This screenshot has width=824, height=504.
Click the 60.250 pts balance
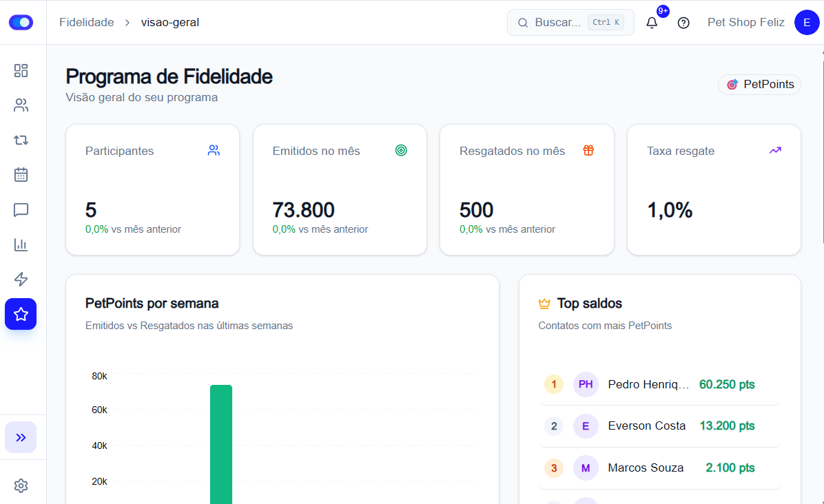[x=727, y=384]
